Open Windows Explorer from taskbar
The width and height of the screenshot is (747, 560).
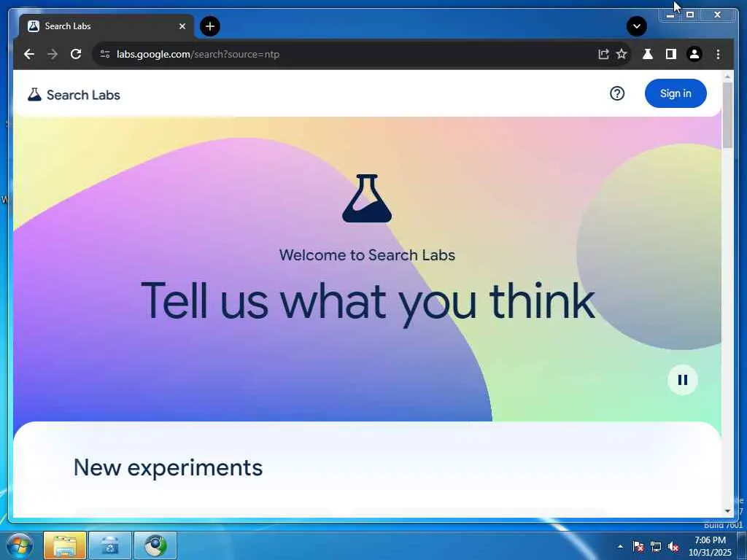65,545
